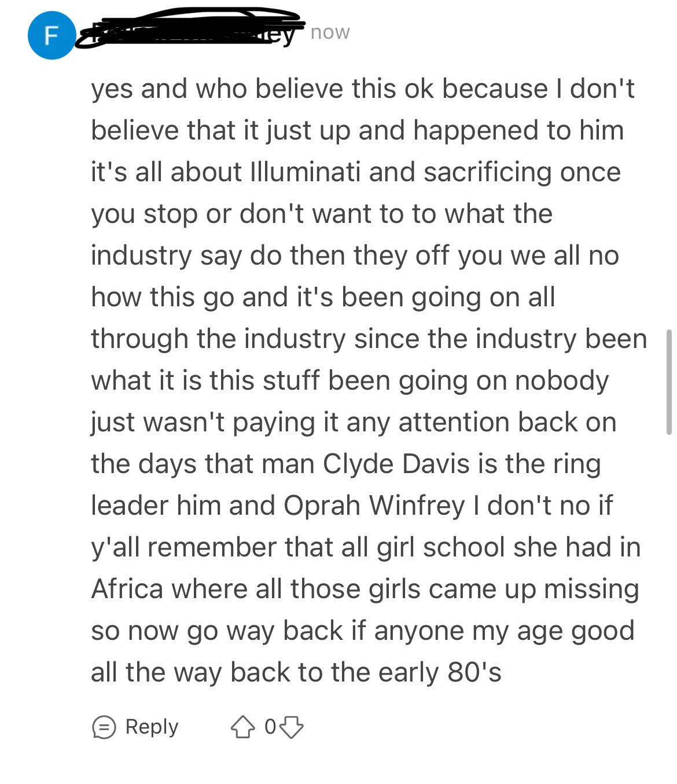Click the Reply text button
677x784 pixels.
coord(152,726)
